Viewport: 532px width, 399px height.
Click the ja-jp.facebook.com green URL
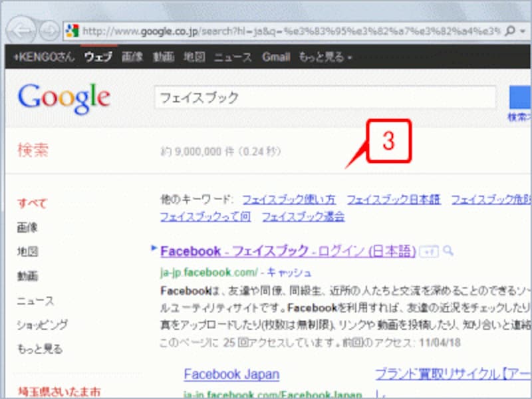pyautogui.click(x=209, y=273)
